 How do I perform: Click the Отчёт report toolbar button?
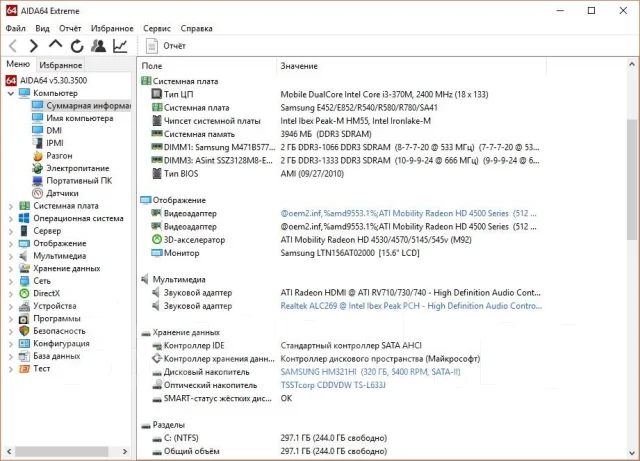166,46
